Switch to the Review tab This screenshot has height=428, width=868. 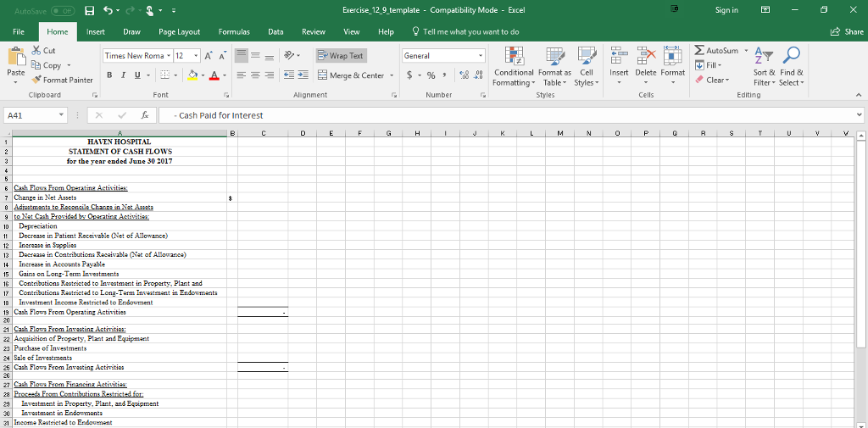coord(314,32)
